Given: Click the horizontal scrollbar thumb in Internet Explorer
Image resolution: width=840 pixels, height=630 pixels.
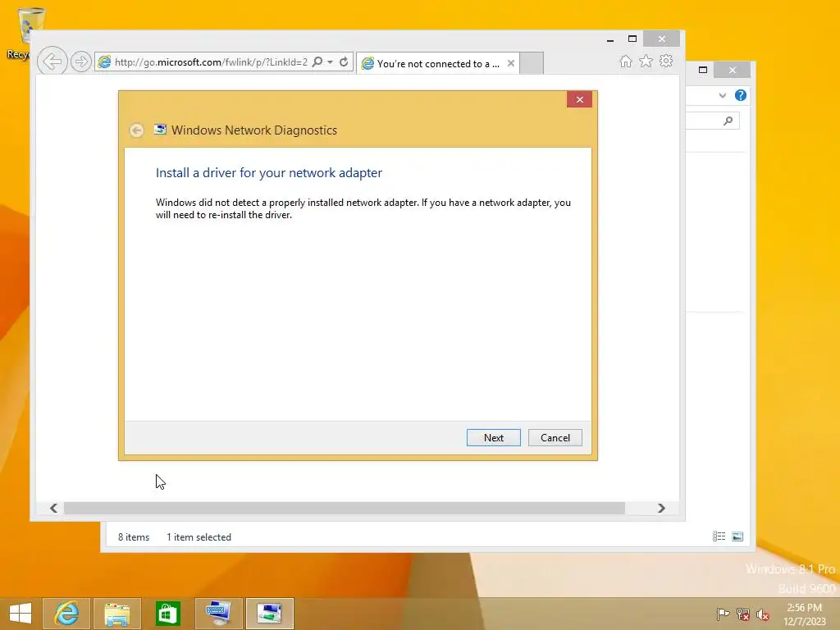Looking at the screenshot, I should tap(344, 508).
